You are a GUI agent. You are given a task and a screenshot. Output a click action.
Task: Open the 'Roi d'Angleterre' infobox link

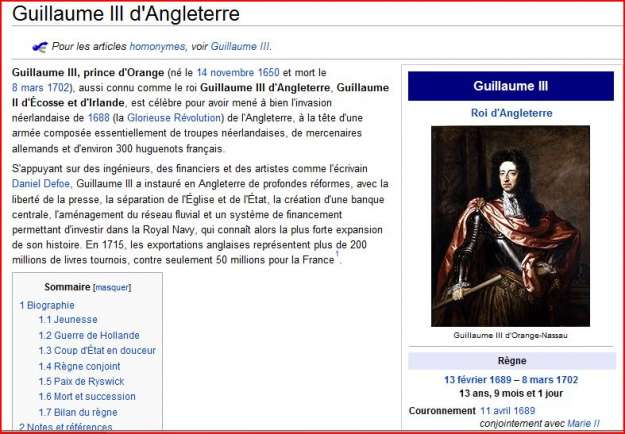click(x=511, y=113)
